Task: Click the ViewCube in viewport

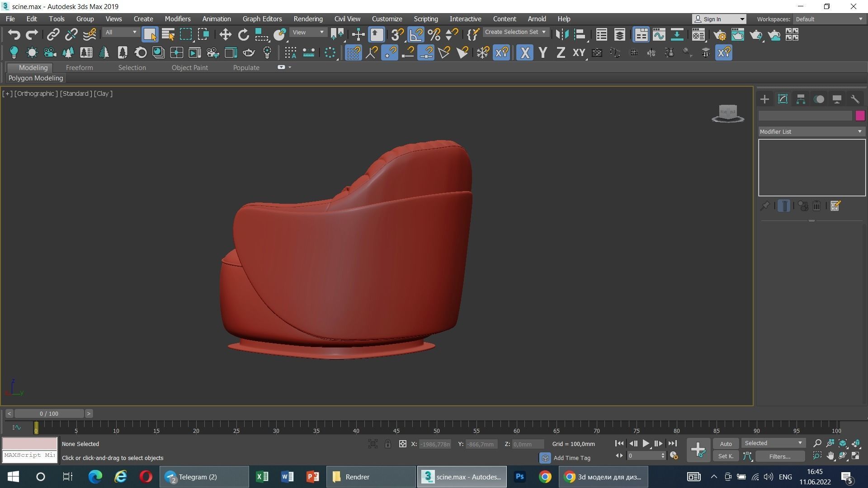Action: (728, 113)
